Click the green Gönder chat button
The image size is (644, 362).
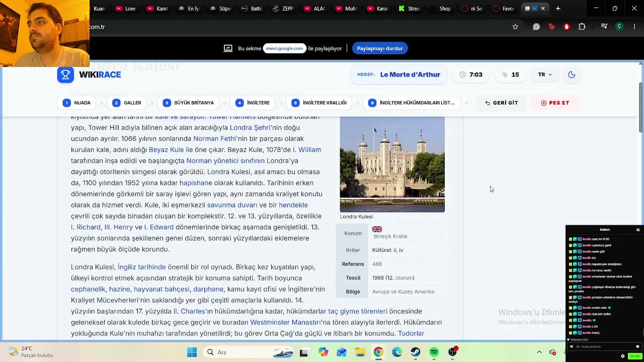[634, 356]
